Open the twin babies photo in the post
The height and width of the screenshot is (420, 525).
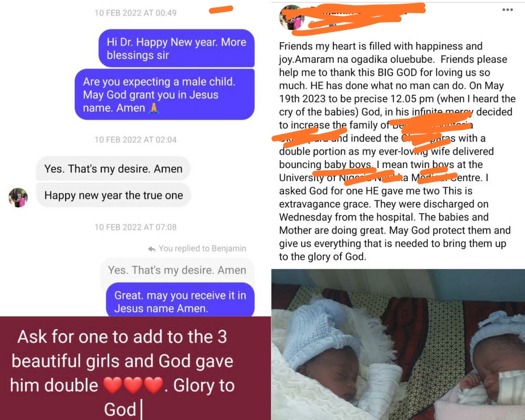click(x=398, y=344)
